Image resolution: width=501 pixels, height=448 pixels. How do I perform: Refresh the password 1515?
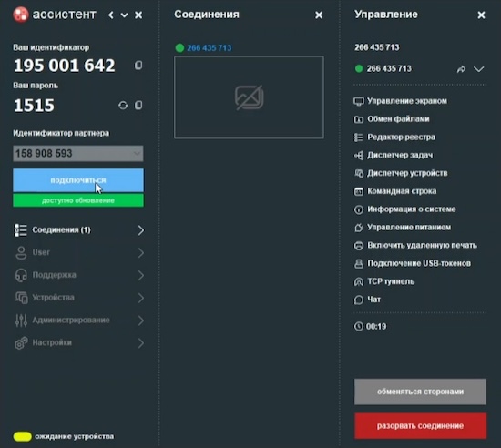click(x=123, y=105)
